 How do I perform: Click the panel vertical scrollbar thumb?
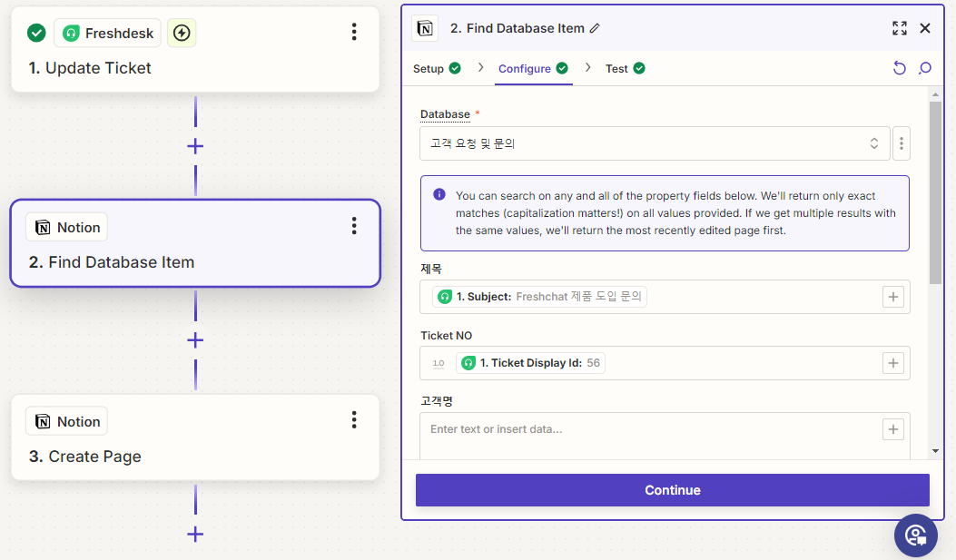935,192
